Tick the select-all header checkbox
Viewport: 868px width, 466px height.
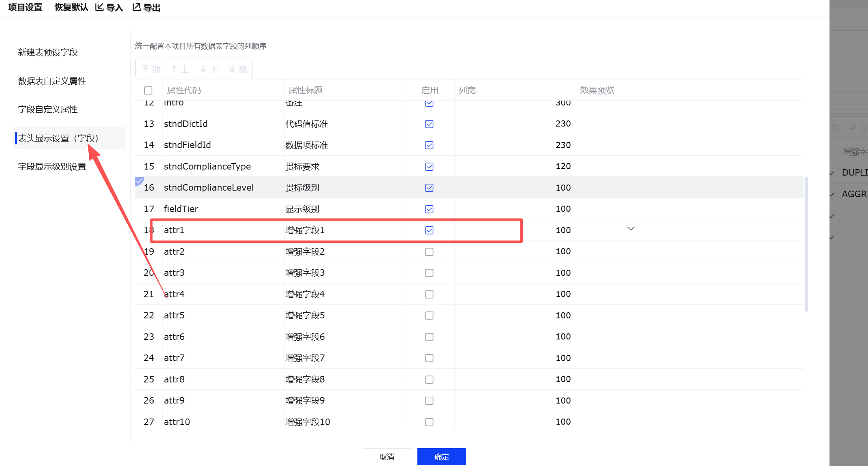point(148,90)
